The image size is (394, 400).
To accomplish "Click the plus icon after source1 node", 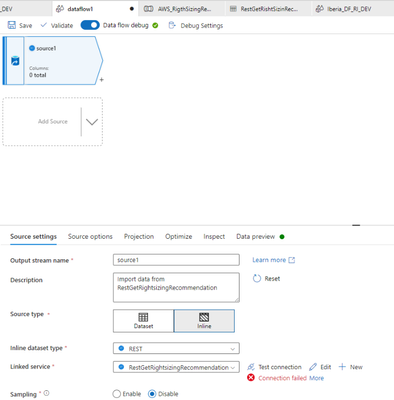I will point(102,80).
